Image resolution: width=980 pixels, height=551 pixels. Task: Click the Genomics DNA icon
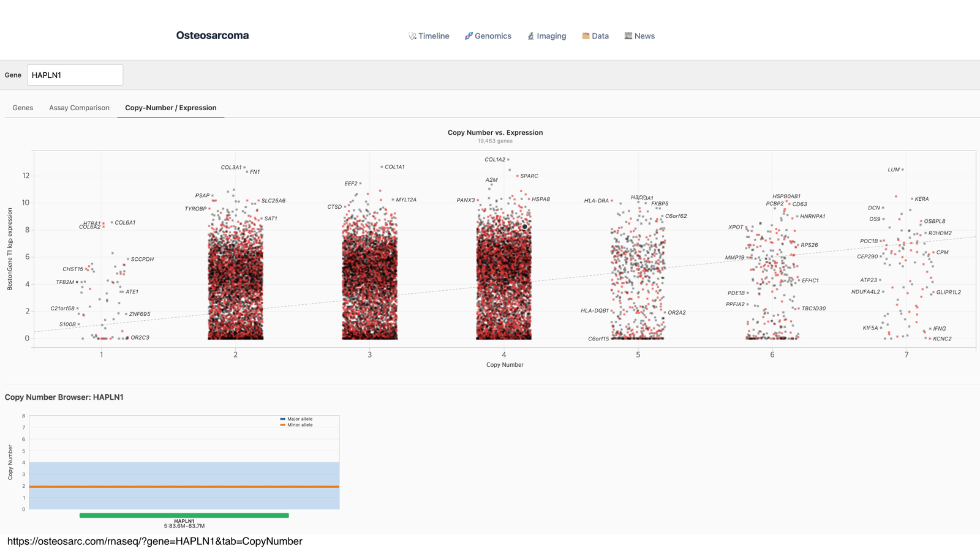click(469, 36)
